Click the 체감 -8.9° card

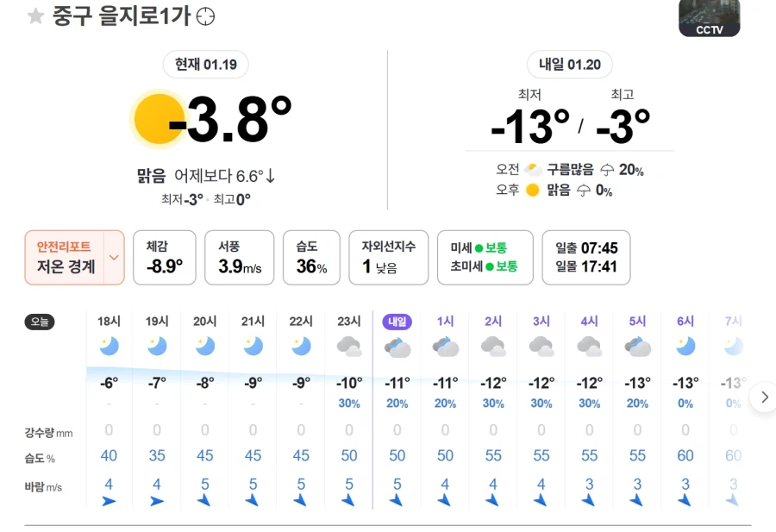pyautogui.click(x=164, y=257)
